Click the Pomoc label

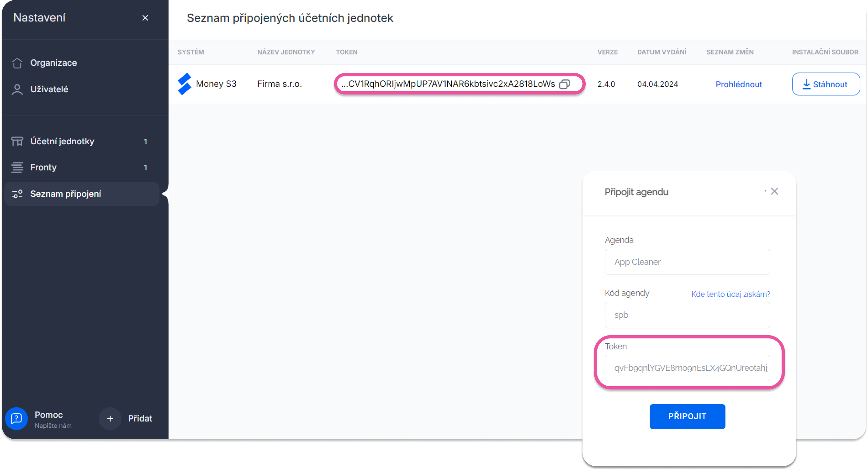click(x=48, y=415)
